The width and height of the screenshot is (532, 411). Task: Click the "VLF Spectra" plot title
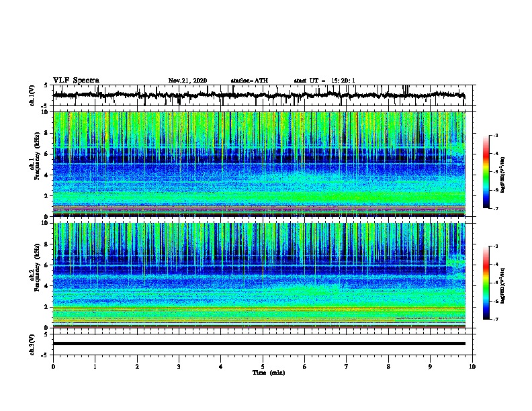tap(76, 81)
